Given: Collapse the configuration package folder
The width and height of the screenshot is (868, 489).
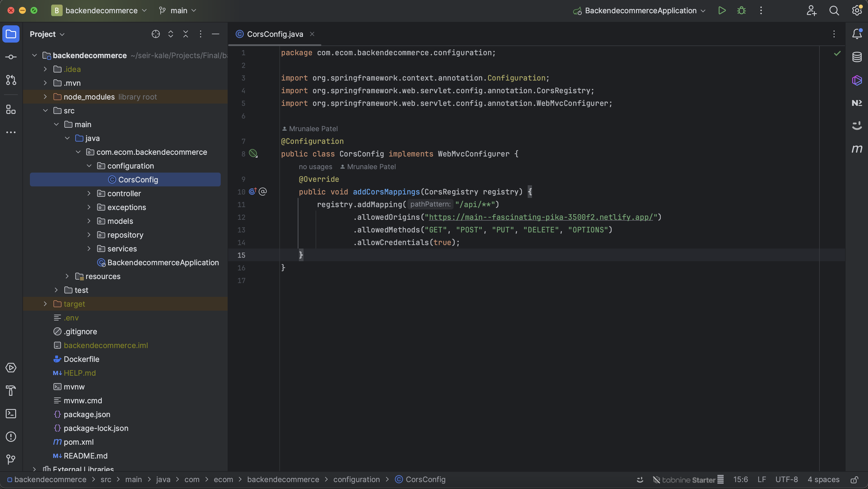Looking at the screenshot, I should tap(89, 166).
